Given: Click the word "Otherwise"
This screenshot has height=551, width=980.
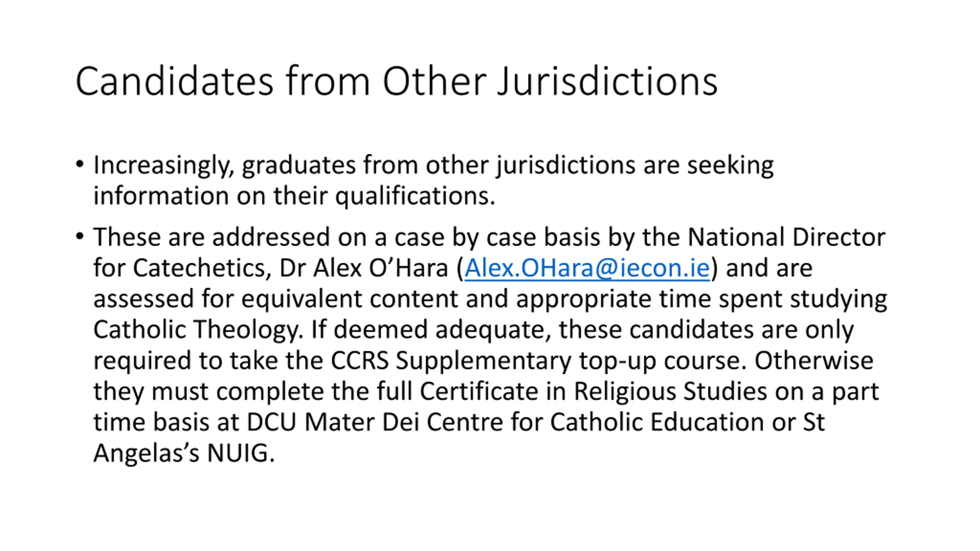Looking at the screenshot, I should coord(814,360).
